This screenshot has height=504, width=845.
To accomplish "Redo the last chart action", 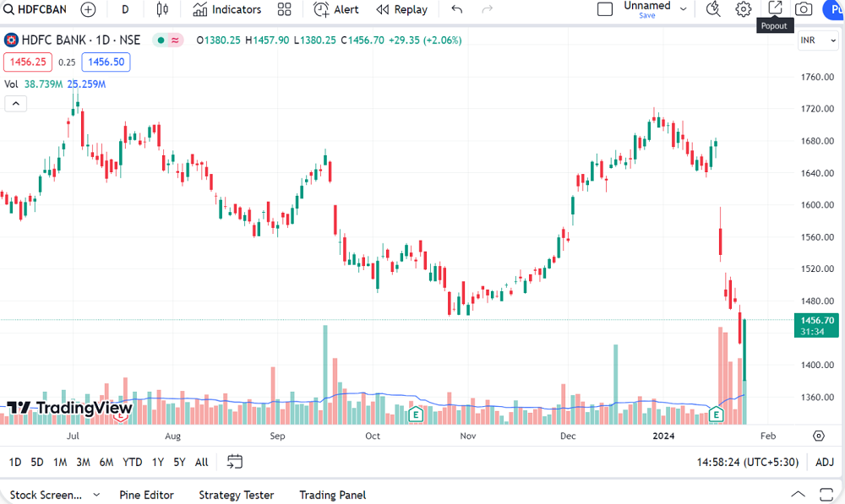I will [x=488, y=9].
